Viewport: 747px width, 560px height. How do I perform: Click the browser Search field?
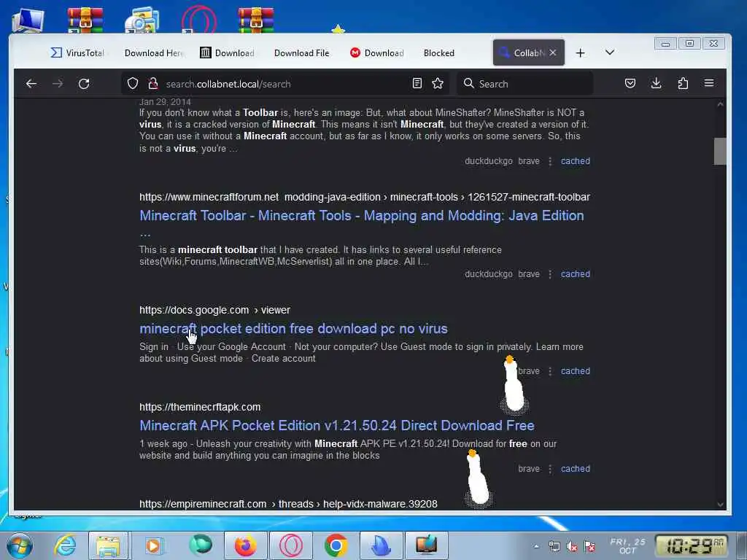click(524, 84)
